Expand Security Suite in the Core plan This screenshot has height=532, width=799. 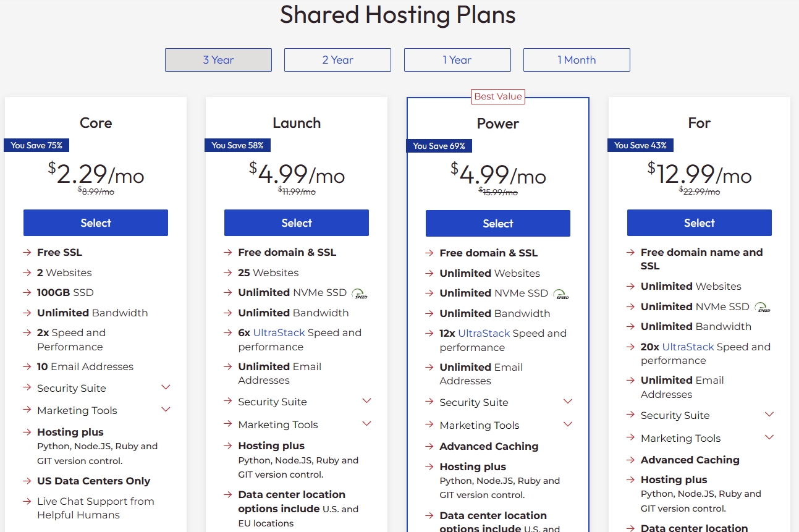[166, 387]
